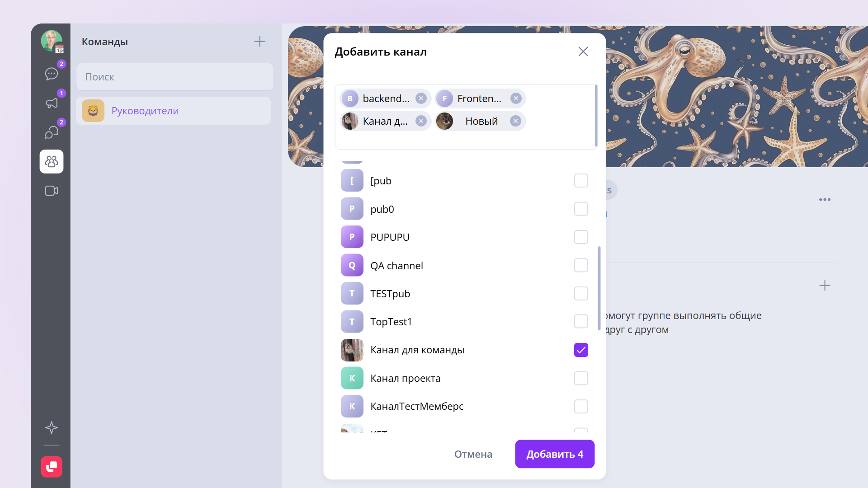Open the three-dots menu on team page

click(825, 199)
